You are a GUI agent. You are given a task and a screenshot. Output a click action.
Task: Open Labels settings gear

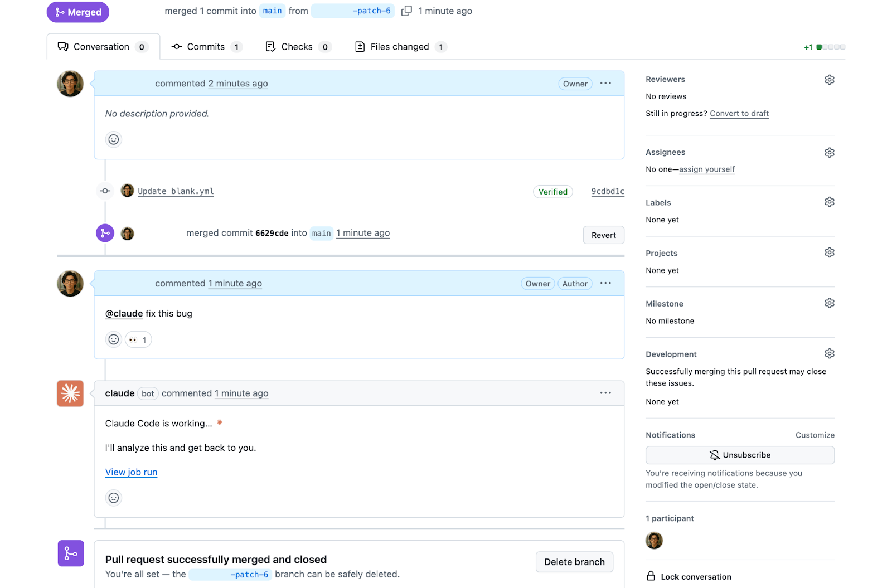click(x=829, y=202)
